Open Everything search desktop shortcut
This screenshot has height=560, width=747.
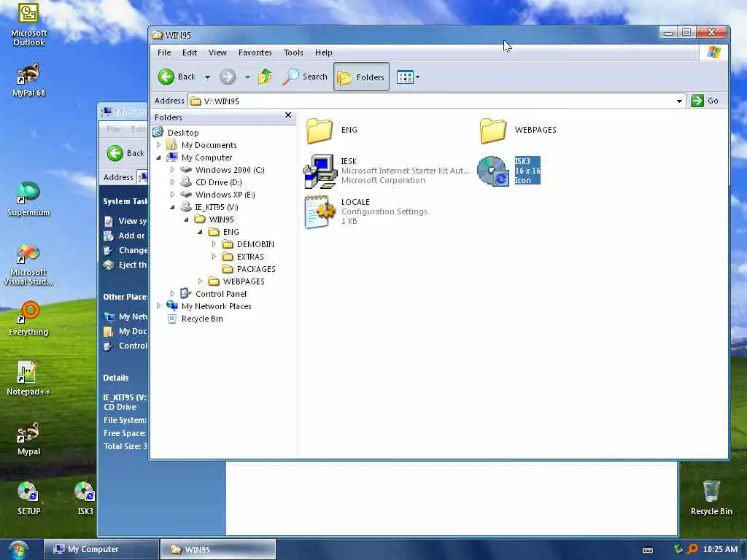point(28,318)
